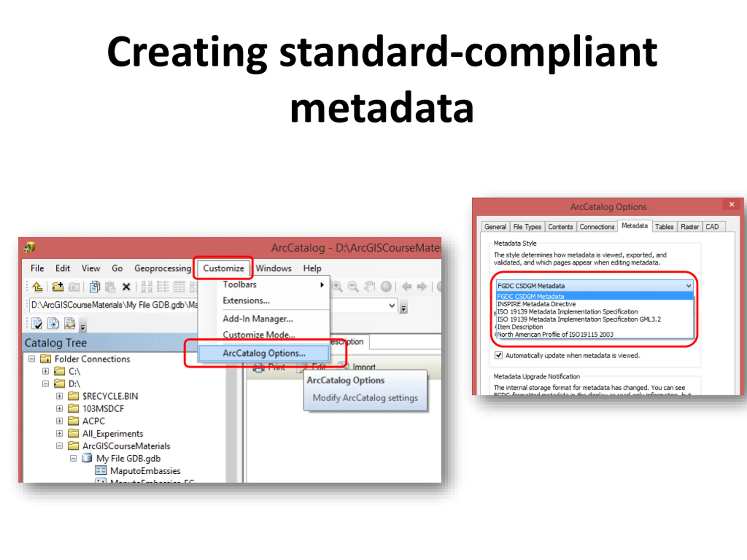
Task: Open the Toolbars submenu
Action: pyautogui.click(x=264, y=284)
